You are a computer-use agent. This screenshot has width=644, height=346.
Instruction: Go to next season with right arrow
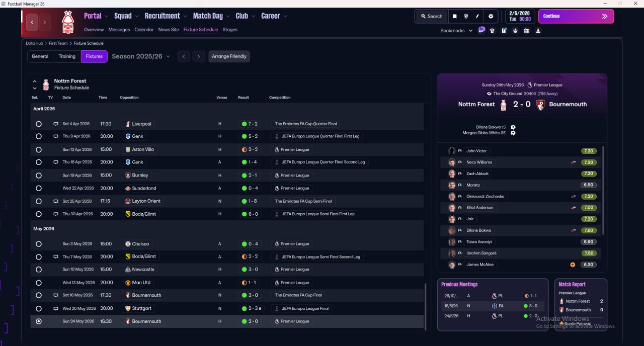pyautogui.click(x=199, y=56)
